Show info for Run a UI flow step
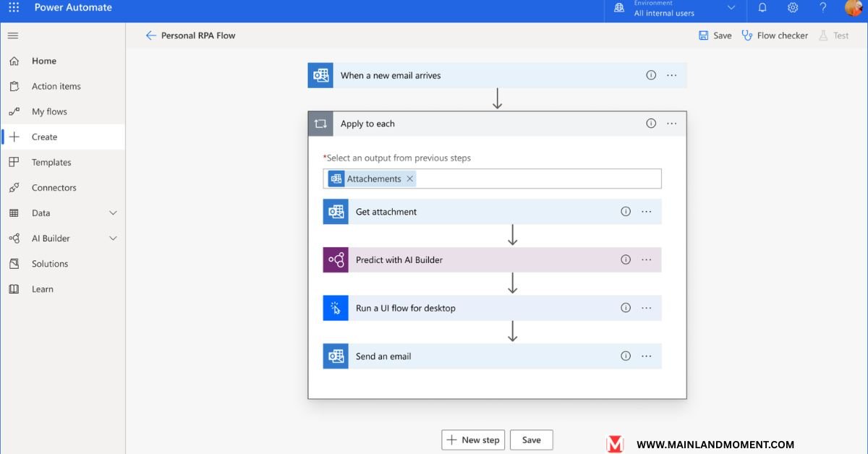 [626, 308]
